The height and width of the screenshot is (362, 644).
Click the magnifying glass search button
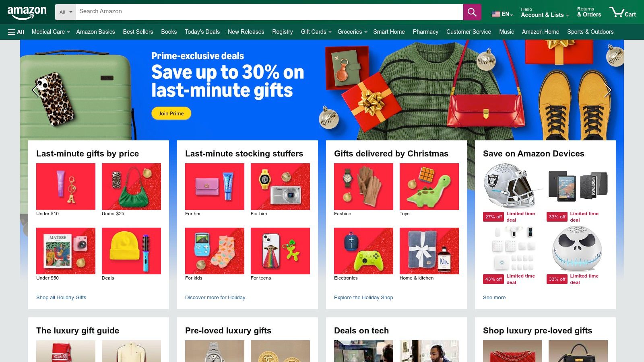click(472, 12)
